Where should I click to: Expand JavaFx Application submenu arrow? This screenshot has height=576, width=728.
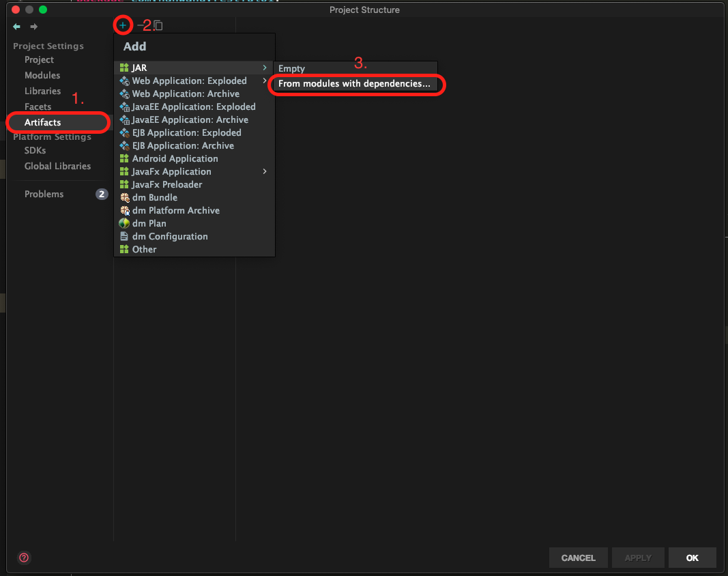265,171
